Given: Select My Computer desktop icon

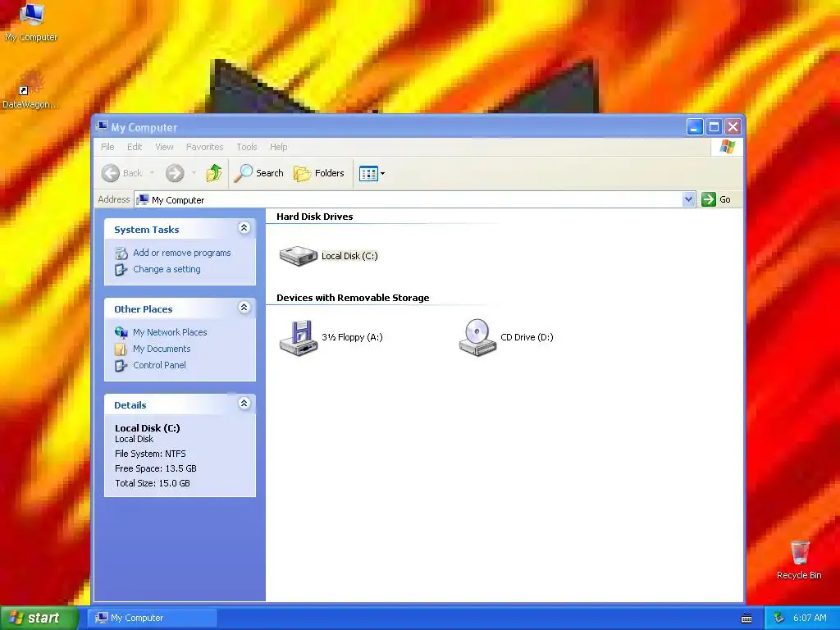Looking at the screenshot, I should tap(31, 22).
